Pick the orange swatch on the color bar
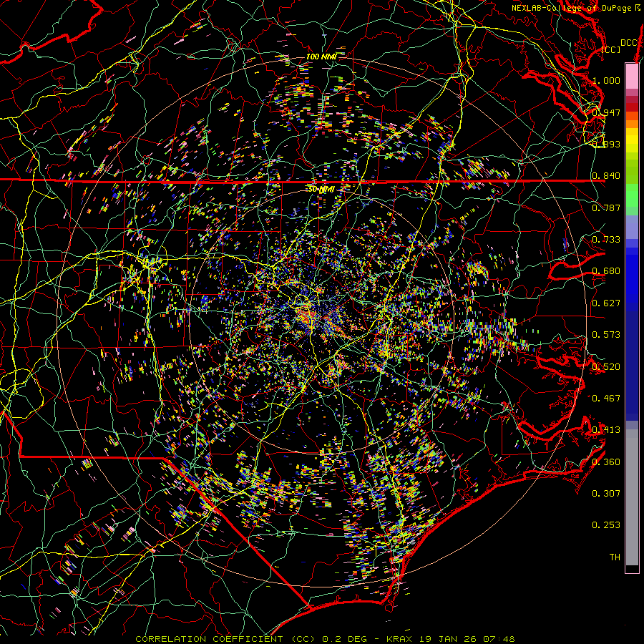The image size is (644, 644). [x=632, y=125]
